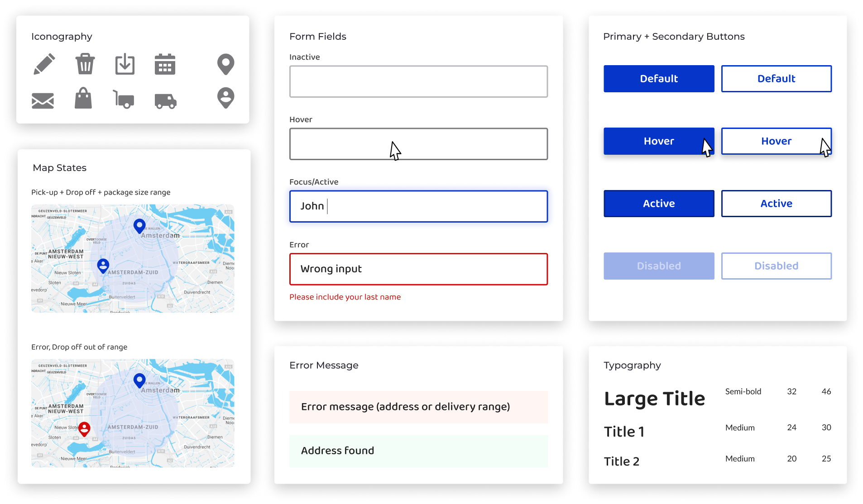Image resolution: width=863 pixels, height=504 pixels.
Task: Click the filled blue Active button
Action: (x=659, y=204)
